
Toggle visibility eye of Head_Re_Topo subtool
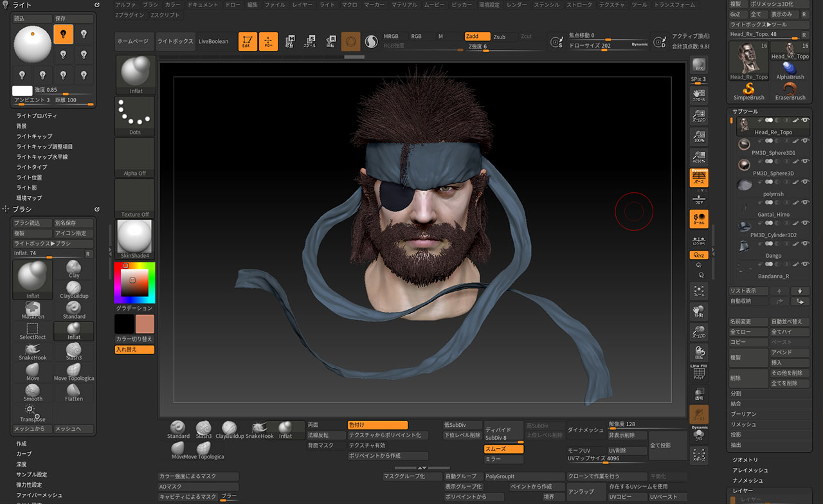click(805, 120)
